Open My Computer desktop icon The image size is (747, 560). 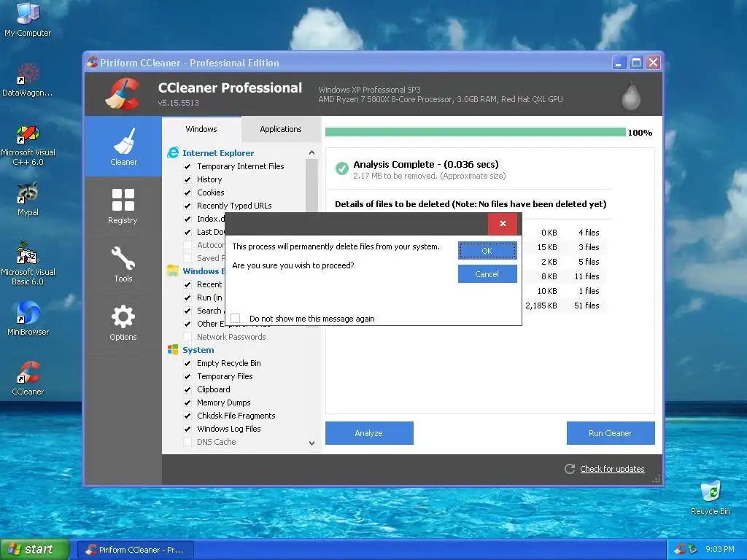point(28,19)
